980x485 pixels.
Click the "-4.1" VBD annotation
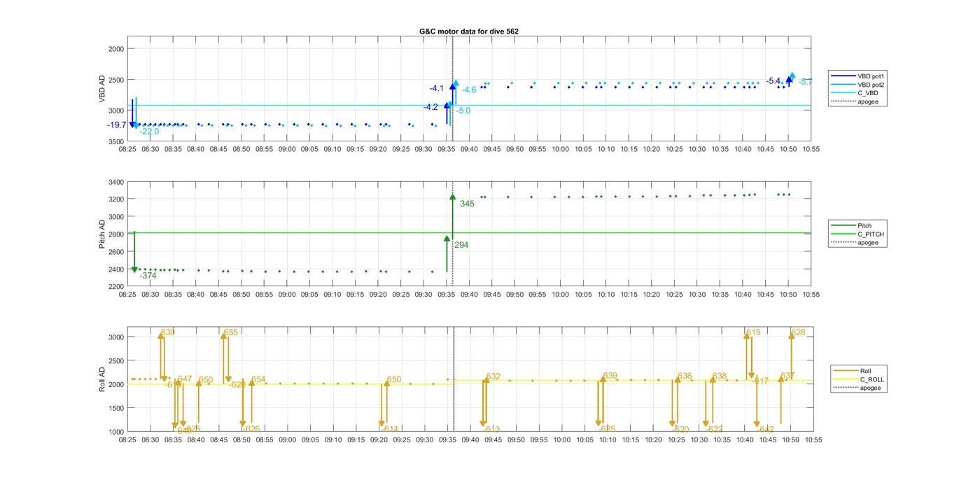click(437, 89)
